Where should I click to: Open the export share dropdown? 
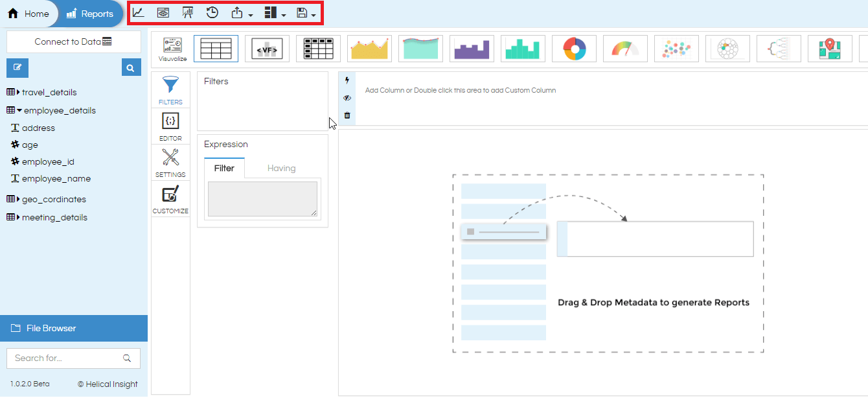point(242,13)
